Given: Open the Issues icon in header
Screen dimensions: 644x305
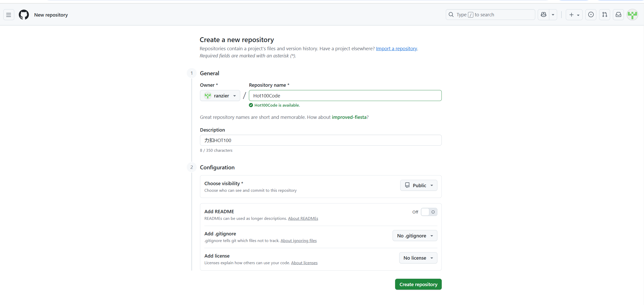Looking at the screenshot, I should [591, 15].
